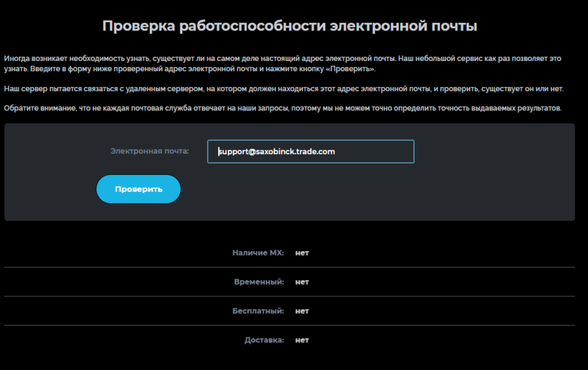Image resolution: width=588 pixels, height=370 pixels.
Task: Click the «нет» value beside Наличие MX
Action: 302,253
